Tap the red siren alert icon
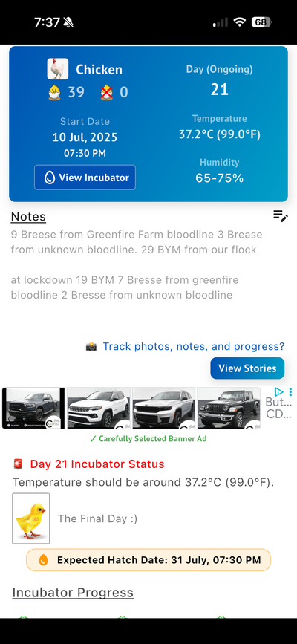This screenshot has width=297, height=644. pos(18,464)
